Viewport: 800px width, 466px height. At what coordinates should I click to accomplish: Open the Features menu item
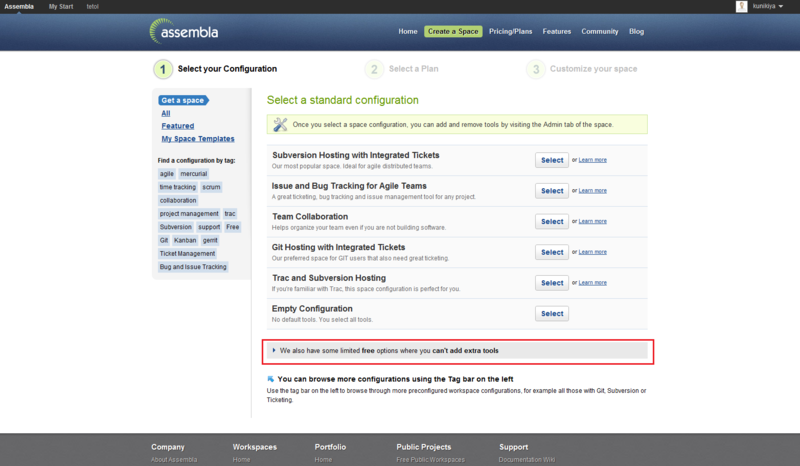(557, 32)
